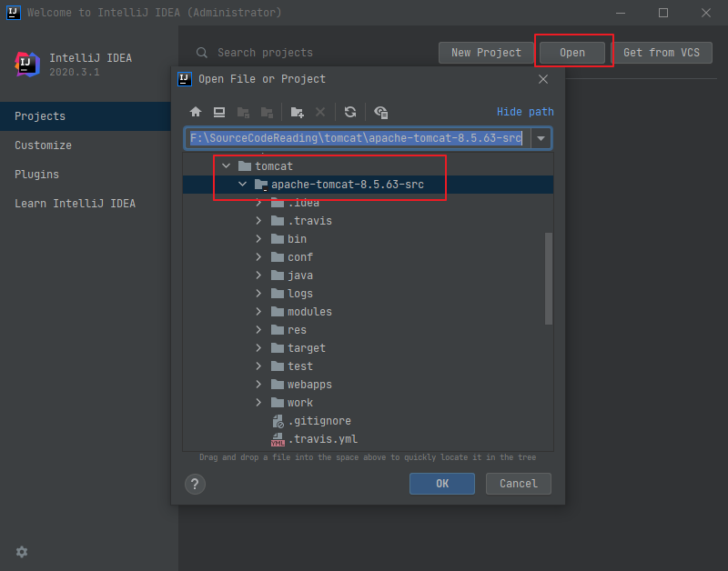Select the .travis folder name
Screen dimensions: 728x571
pos(309,221)
